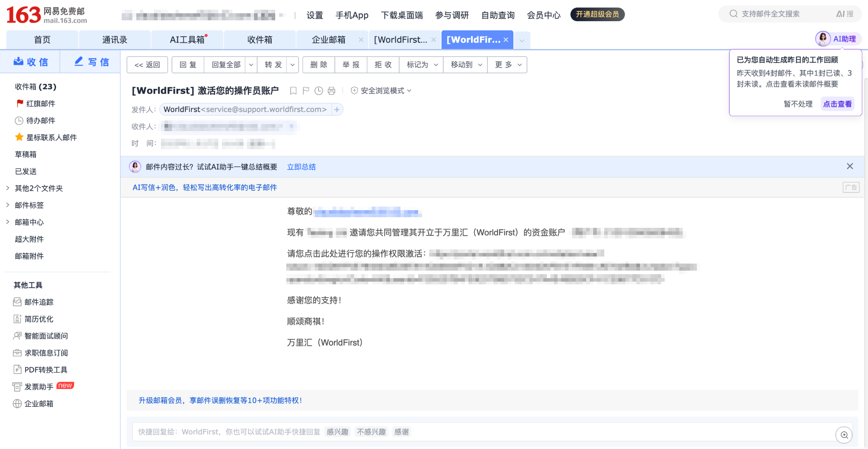
Task: Click the search magnifier icon in the top bar
Action: click(733, 14)
